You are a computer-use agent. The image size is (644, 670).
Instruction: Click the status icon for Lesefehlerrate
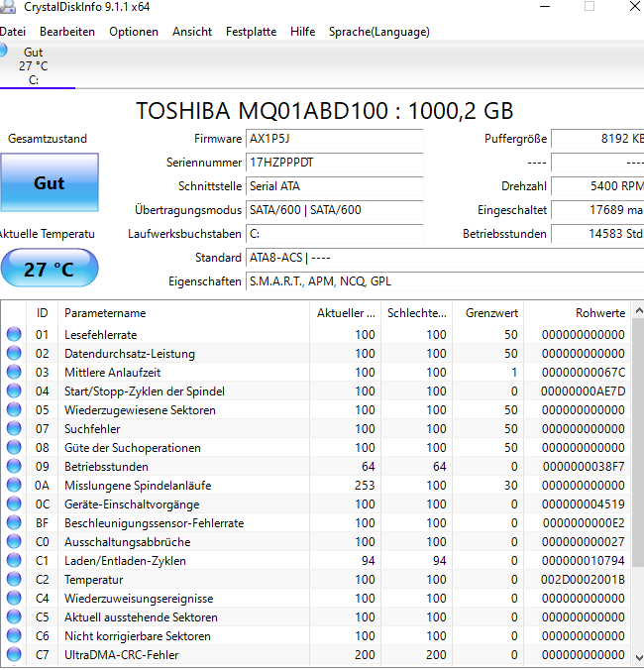click(x=14, y=334)
